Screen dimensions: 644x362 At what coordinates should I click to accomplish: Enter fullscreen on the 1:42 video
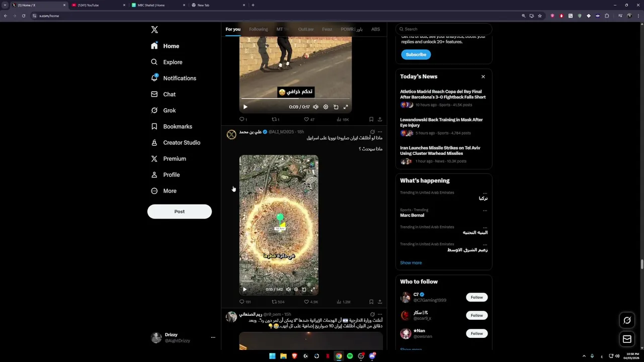tap(312, 289)
